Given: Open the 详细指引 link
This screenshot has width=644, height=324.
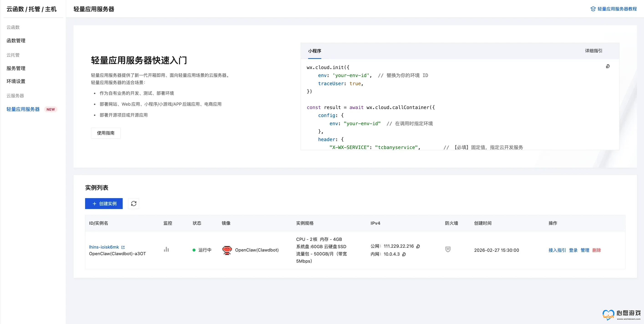Looking at the screenshot, I should pos(593,51).
